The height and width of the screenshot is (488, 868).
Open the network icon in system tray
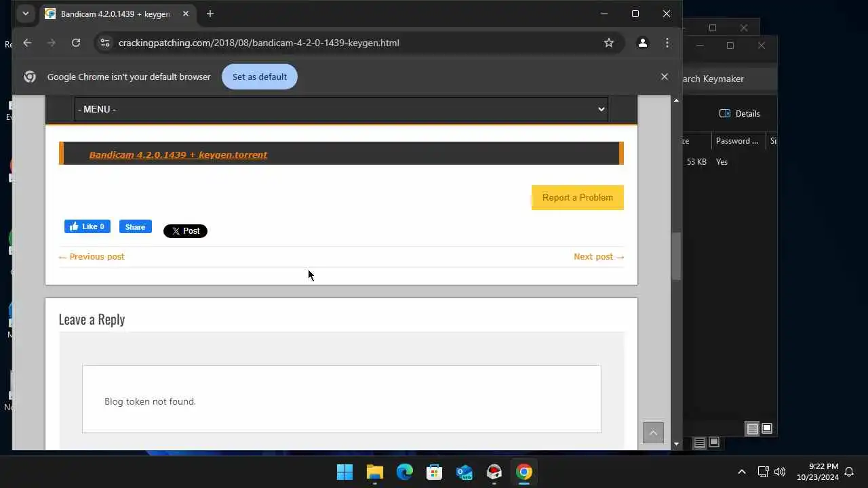pos(763,472)
